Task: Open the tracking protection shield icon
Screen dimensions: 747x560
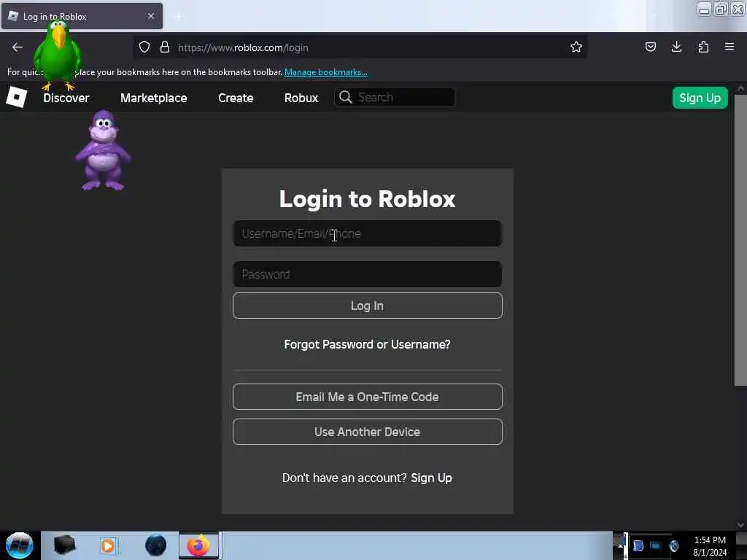Action: [x=144, y=47]
